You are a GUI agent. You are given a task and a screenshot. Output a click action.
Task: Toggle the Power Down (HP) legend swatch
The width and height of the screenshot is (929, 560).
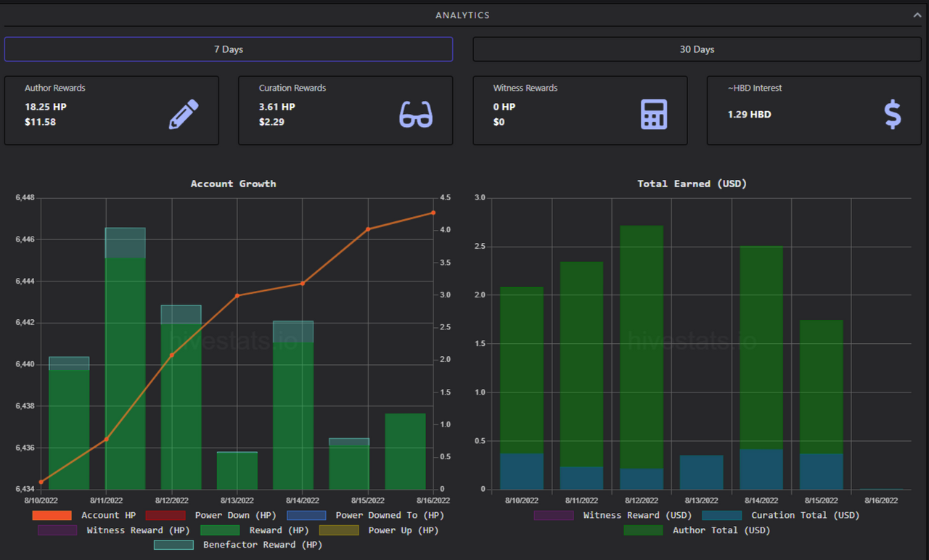(165, 515)
